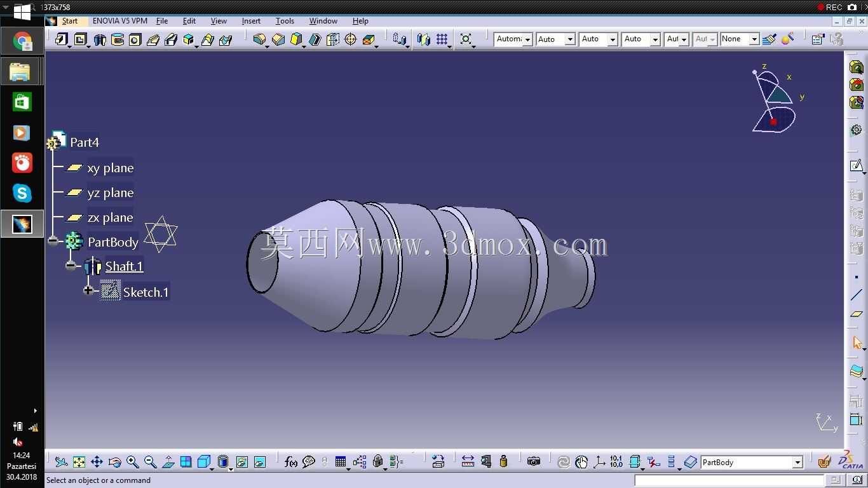
Task: Collapse the PartBody tree node
Action: tap(53, 241)
